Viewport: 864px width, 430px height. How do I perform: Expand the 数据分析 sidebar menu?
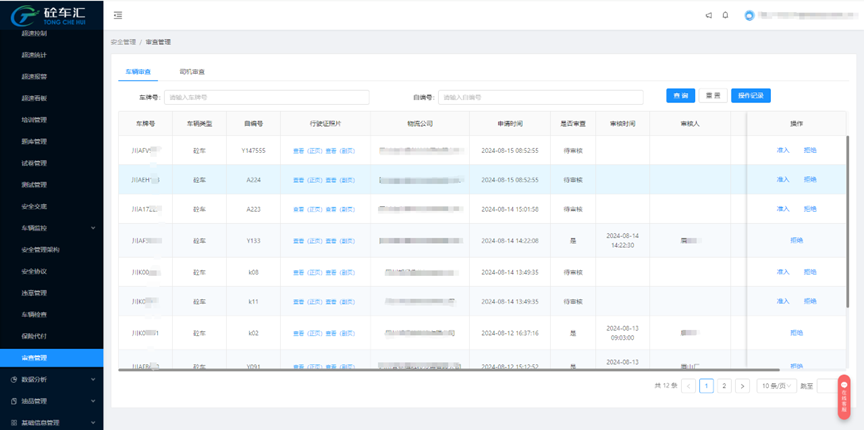51,379
